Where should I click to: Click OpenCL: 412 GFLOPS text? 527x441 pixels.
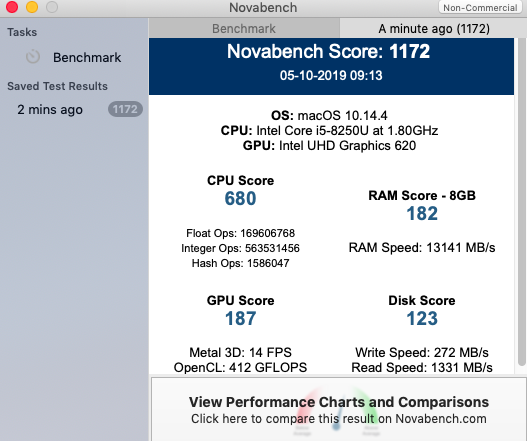[x=240, y=367]
